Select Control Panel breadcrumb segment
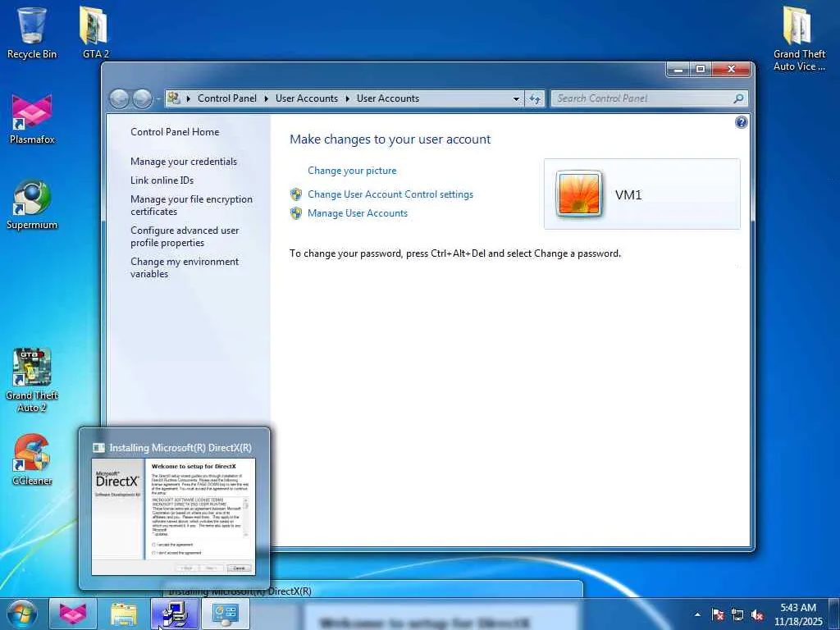Screen dimensions: 840x630 click(x=227, y=98)
